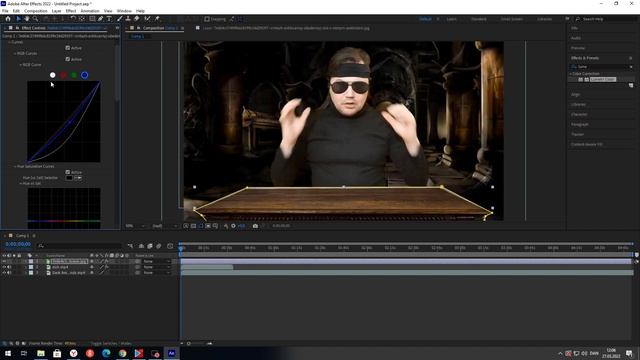Viewport: 640px width, 360px height.
Task: Open the viewer magnification ratio dropdown
Action: click(135, 226)
